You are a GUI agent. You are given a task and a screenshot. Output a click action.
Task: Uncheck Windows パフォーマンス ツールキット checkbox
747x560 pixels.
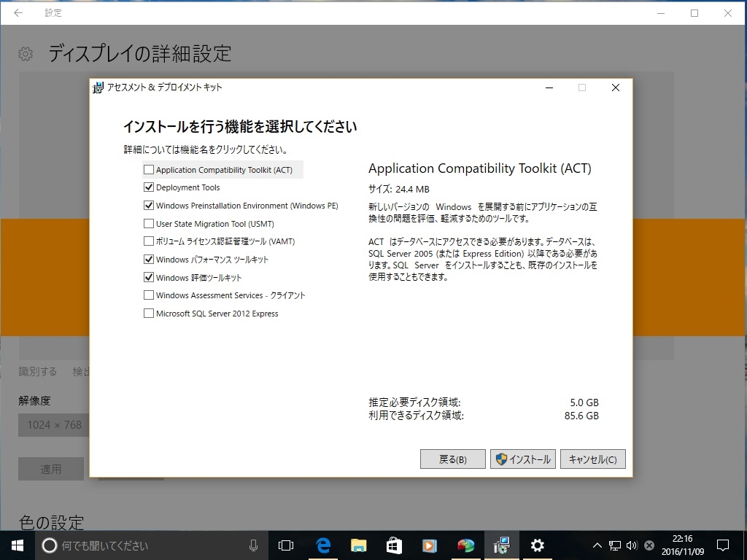coord(149,259)
